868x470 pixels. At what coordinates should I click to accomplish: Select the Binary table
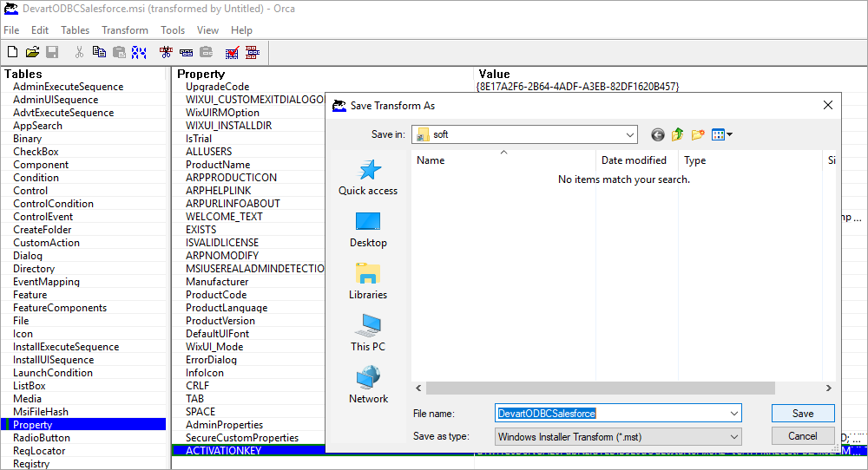coord(27,139)
